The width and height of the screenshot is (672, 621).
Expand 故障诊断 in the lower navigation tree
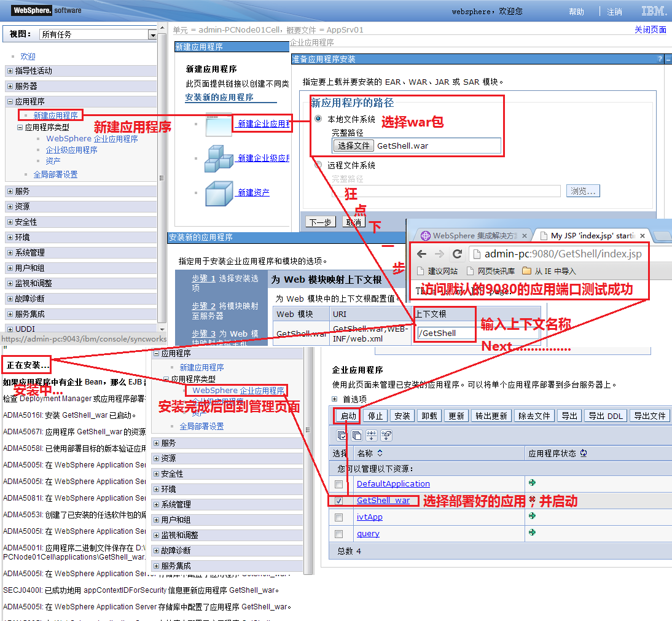coord(156,551)
